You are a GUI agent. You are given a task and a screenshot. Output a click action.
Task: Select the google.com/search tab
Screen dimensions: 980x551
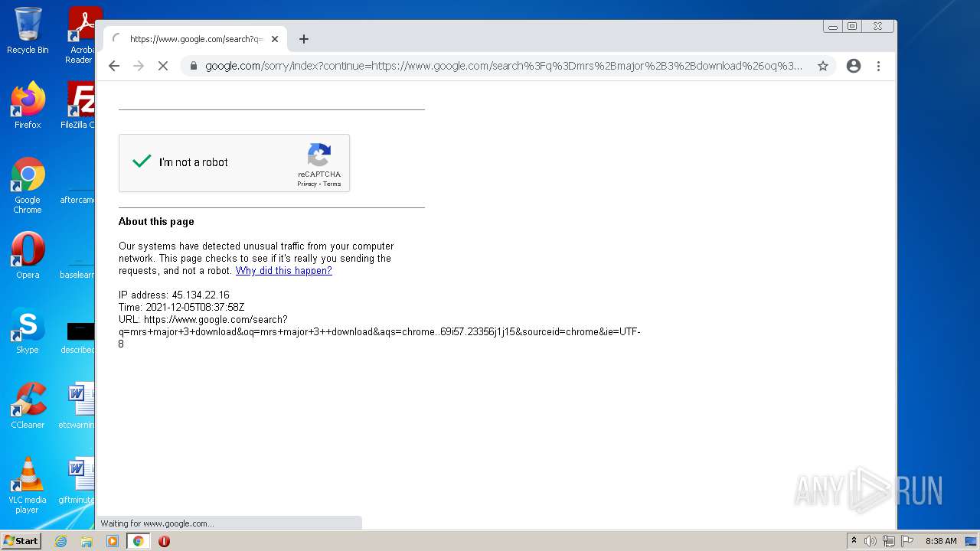pyautogui.click(x=194, y=39)
